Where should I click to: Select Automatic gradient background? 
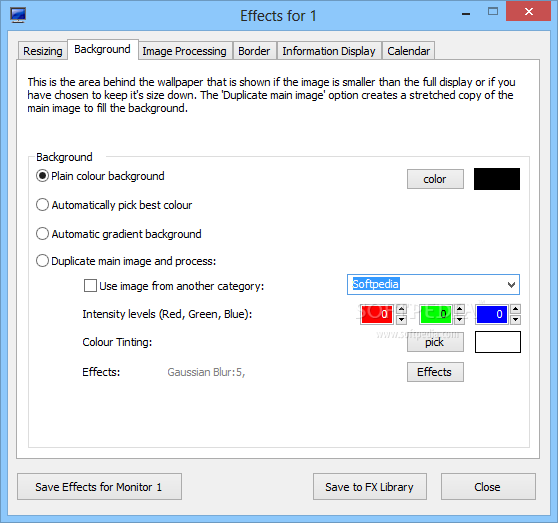119,234
